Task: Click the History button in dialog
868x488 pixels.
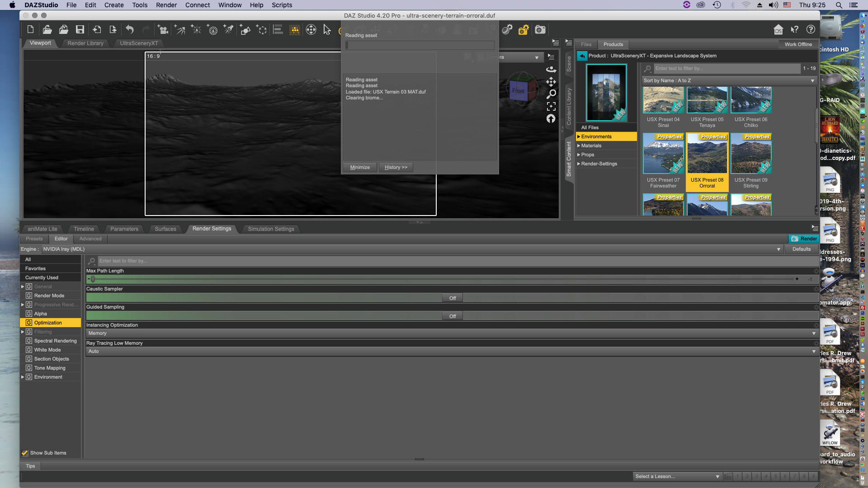Action: point(396,168)
